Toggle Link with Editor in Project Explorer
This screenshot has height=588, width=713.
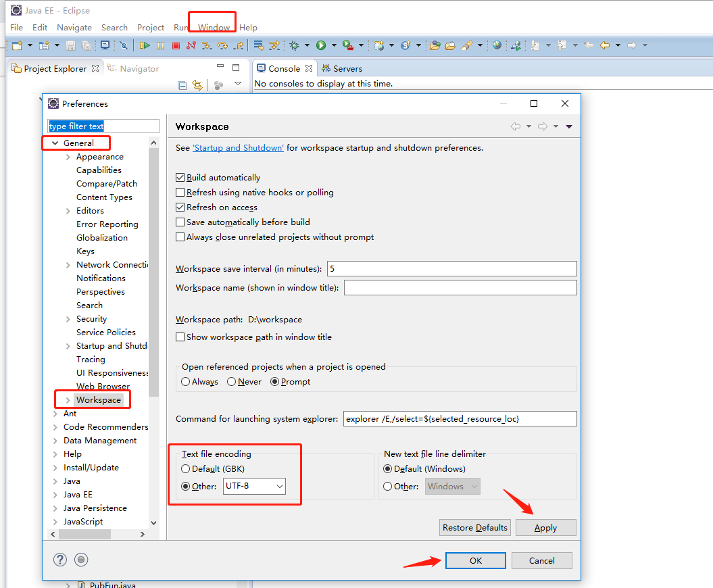coord(197,85)
